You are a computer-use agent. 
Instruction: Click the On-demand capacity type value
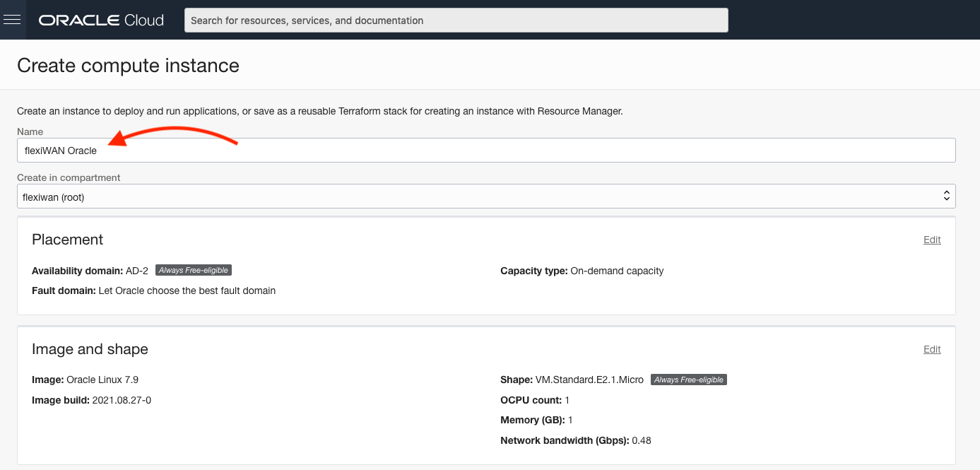coord(616,271)
